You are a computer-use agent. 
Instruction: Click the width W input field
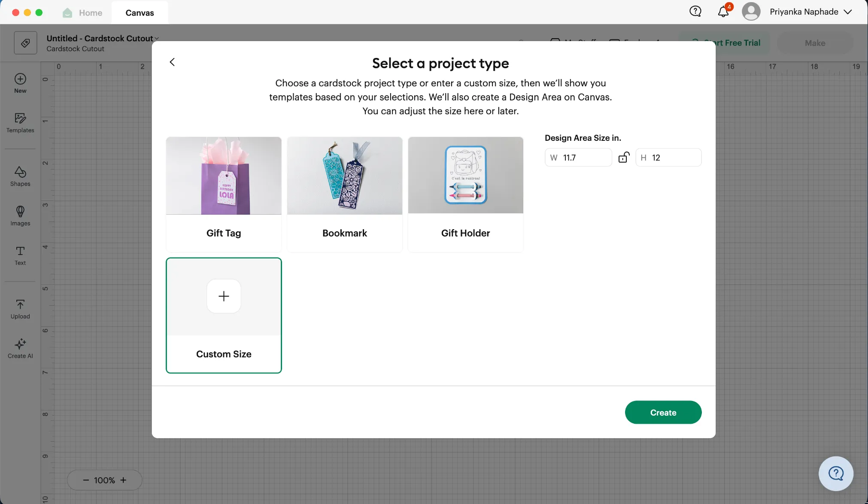pyautogui.click(x=578, y=158)
